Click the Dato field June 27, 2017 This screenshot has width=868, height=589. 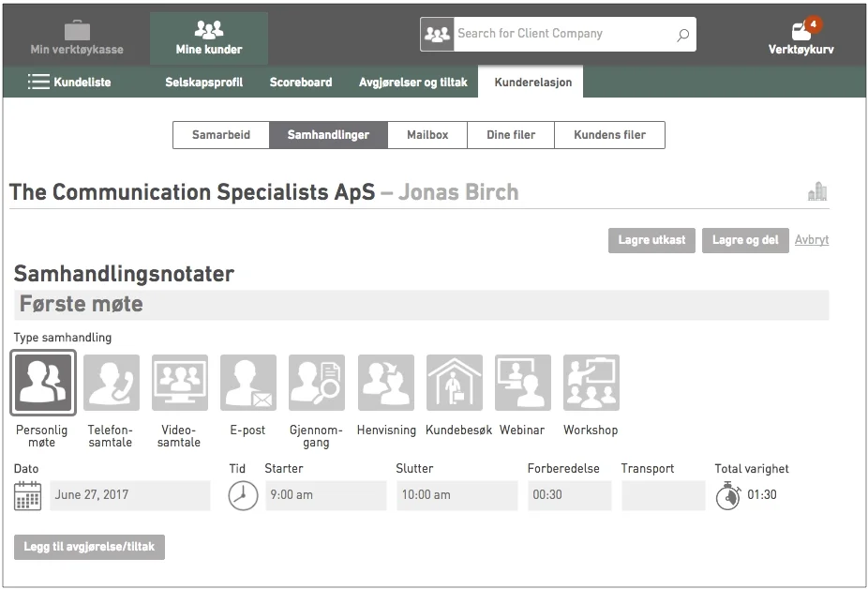click(x=130, y=495)
